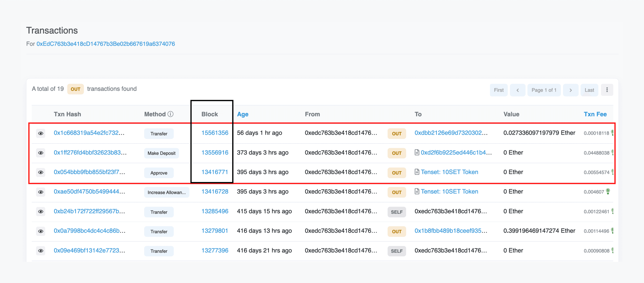Screen dimensions: 644x283
Task: Click the eye icon for Increase Allowance row
Action: (x=40, y=192)
